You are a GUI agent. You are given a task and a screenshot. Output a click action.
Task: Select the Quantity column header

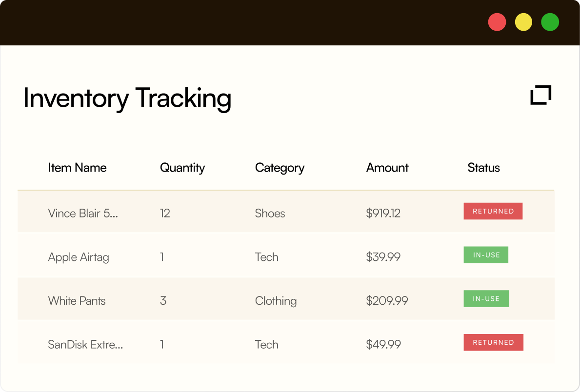tap(182, 168)
